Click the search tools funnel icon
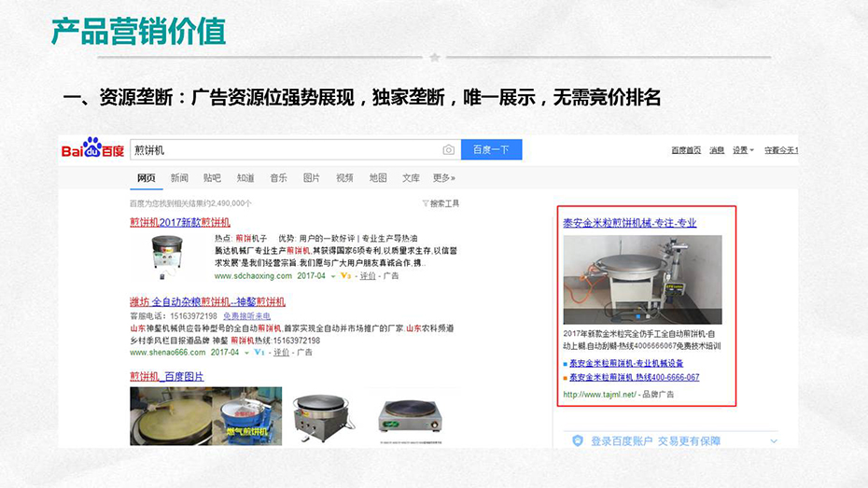The height and width of the screenshot is (488, 868). pos(426,202)
